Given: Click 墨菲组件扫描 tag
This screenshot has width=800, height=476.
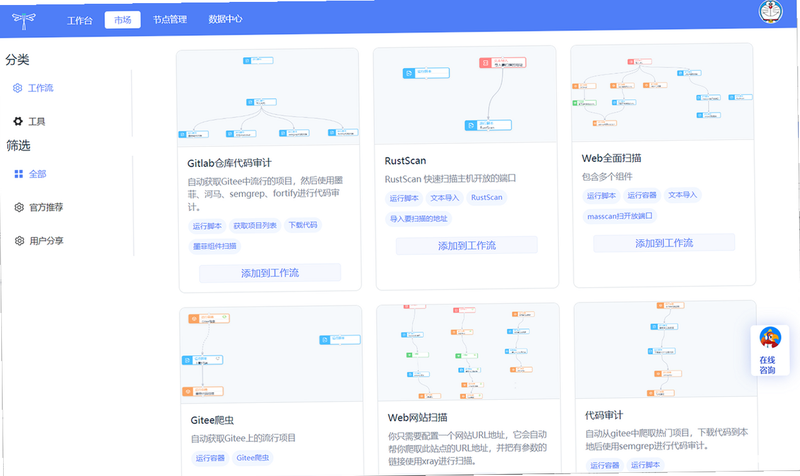Looking at the screenshot, I should tap(214, 246).
